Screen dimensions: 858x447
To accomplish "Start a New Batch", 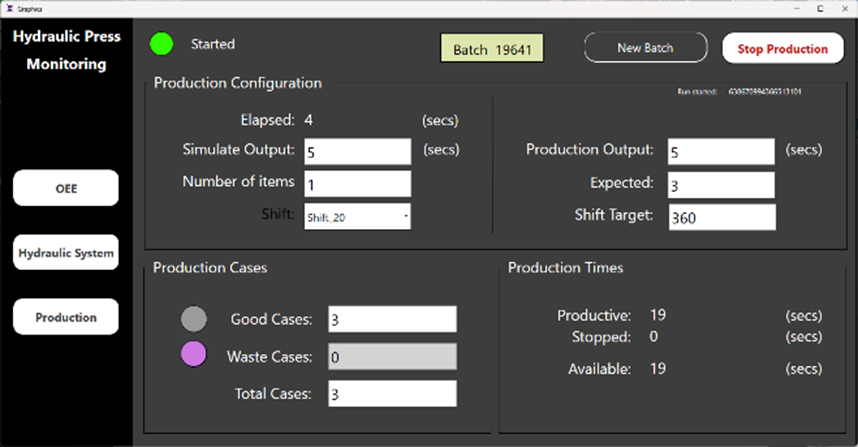I will [644, 47].
